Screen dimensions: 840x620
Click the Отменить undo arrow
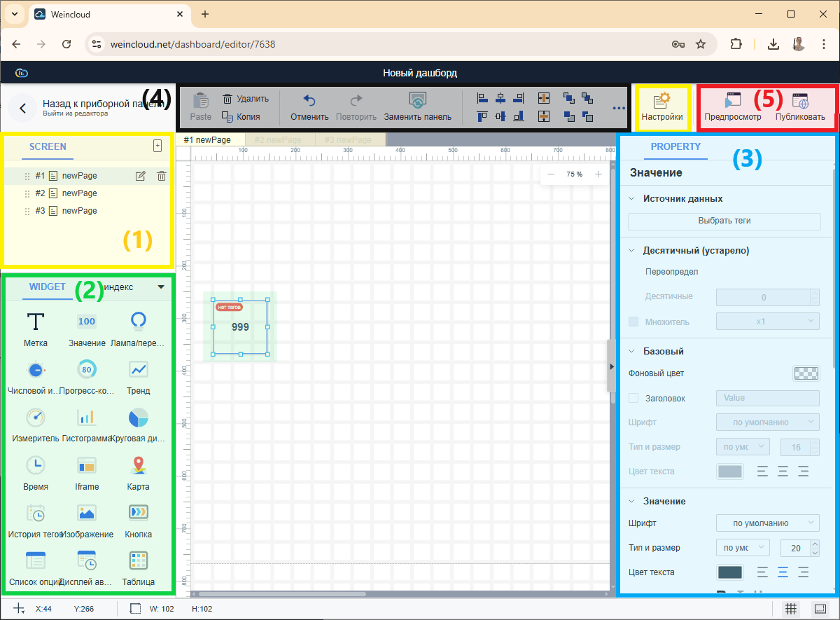309,101
